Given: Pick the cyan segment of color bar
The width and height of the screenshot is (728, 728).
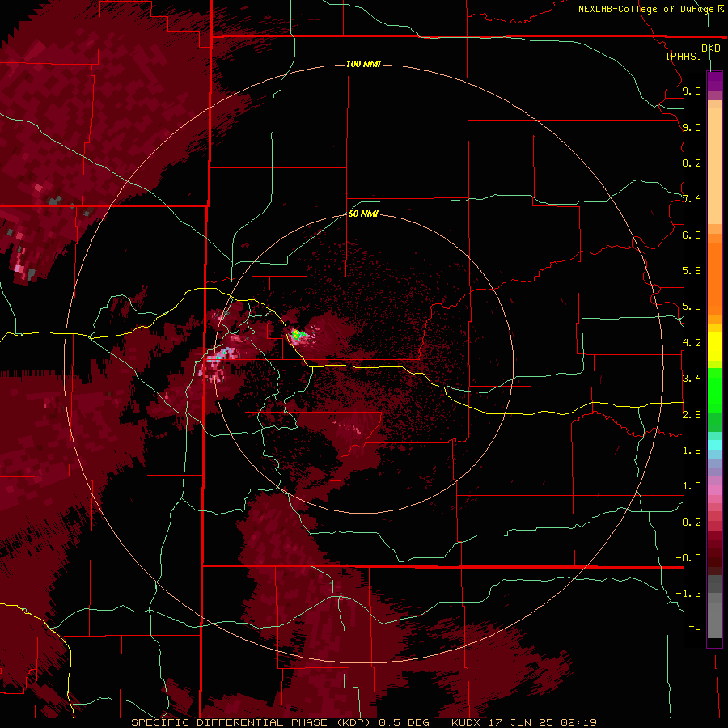Looking at the screenshot, I should point(714,445).
